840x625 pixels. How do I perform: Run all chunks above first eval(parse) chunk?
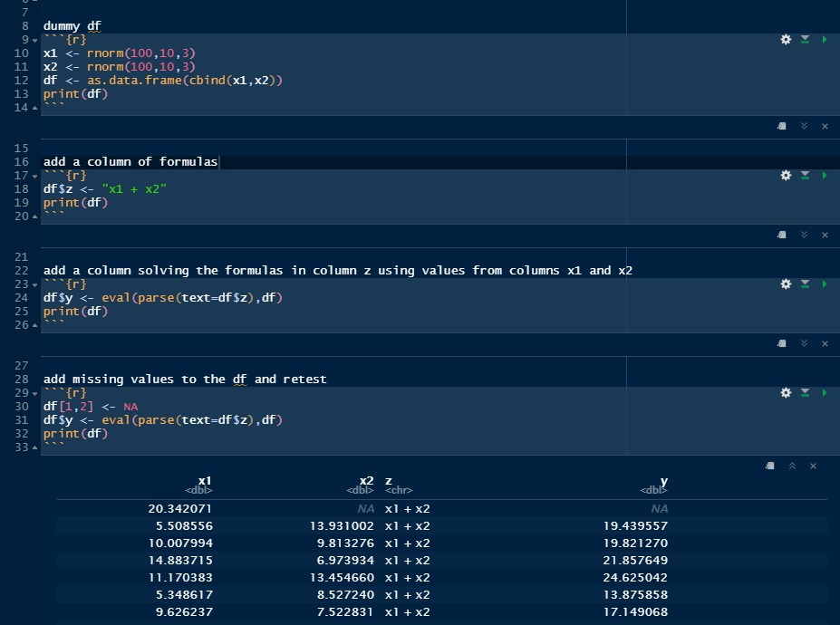tap(805, 284)
